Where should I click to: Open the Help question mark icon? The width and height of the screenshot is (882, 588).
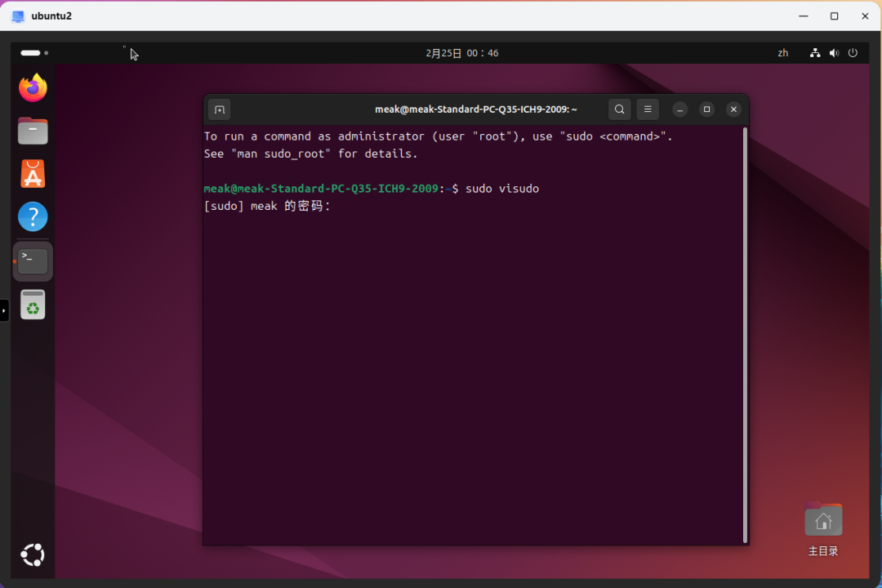pyautogui.click(x=33, y=217)
